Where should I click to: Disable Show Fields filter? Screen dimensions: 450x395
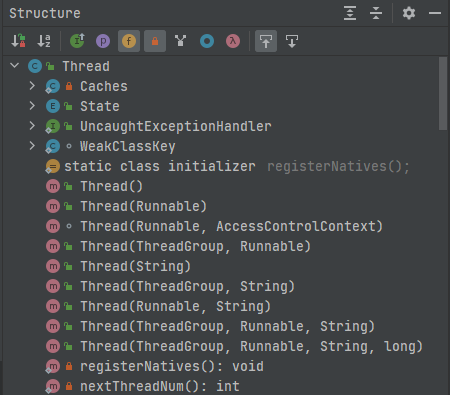(x=129, y=41)
